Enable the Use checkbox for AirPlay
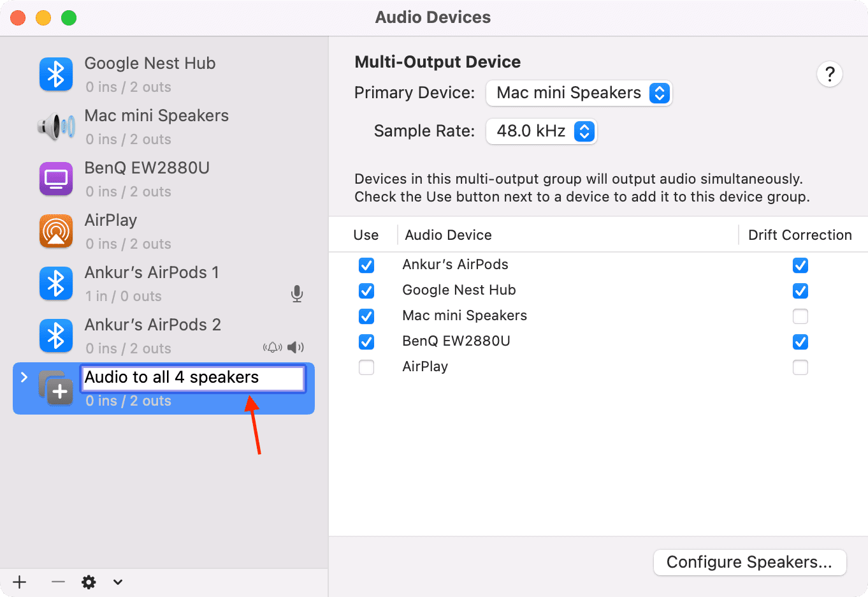 tap(366, 367)
